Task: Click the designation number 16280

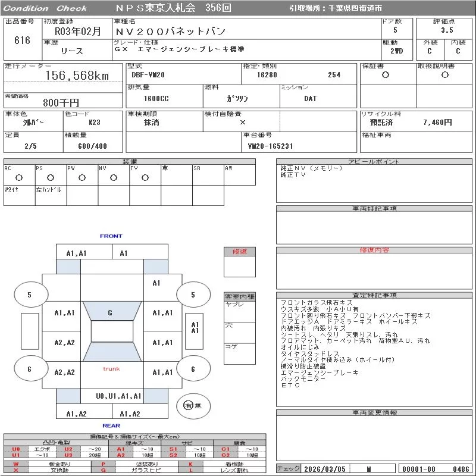Action: [x=267, y=75]
